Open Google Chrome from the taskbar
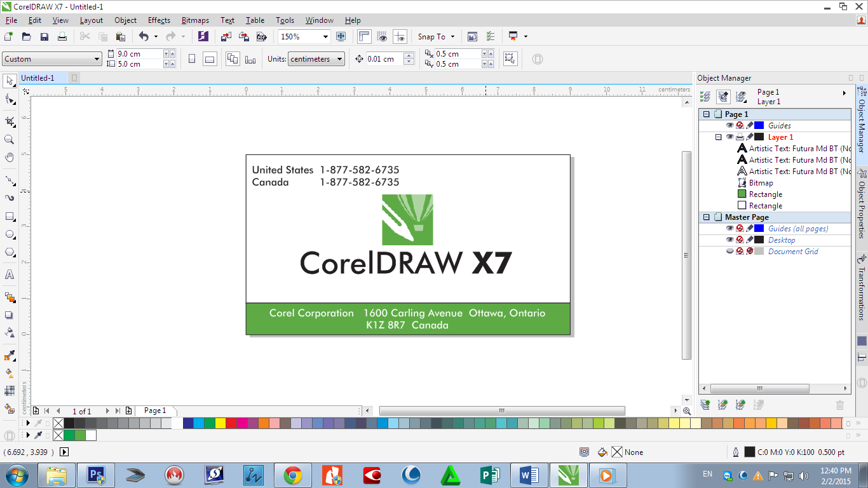Viewport: 868px width, 488px height. pyautogui.click(x=293, y=475)
